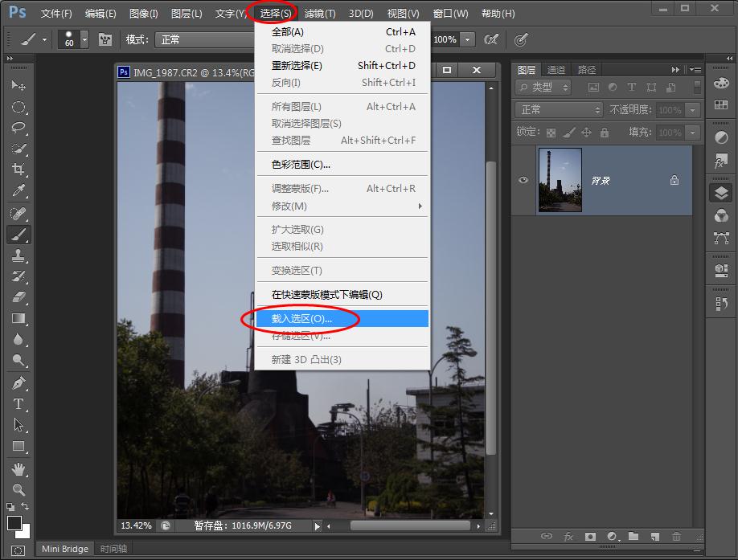Open the 类型 layer filter dropdown
The height and width of the screenshot is (560, 738).
(x=543, y=87)
